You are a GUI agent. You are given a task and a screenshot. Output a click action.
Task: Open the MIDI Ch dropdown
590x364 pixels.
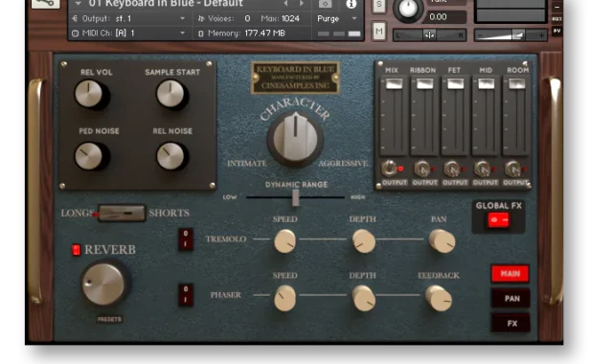128,34
